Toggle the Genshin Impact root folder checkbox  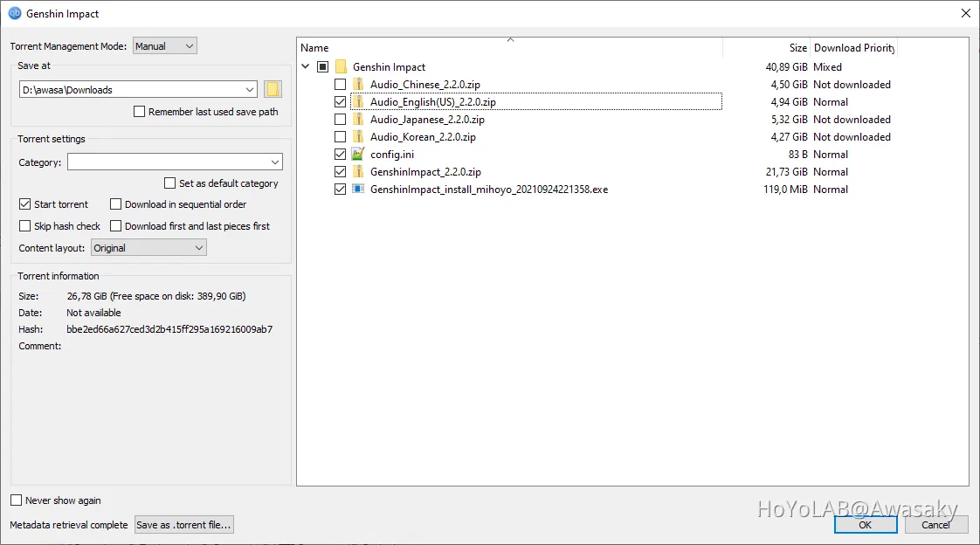[322, 67]
